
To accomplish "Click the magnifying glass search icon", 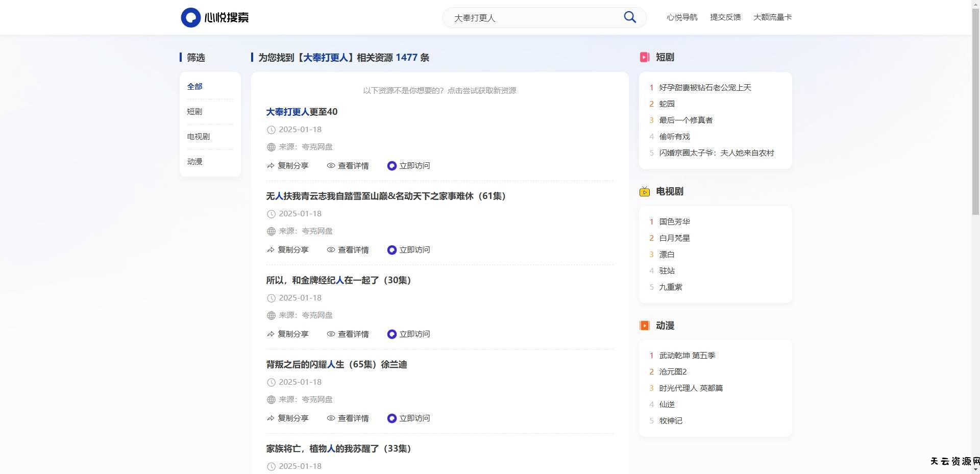I will (630, 17).
